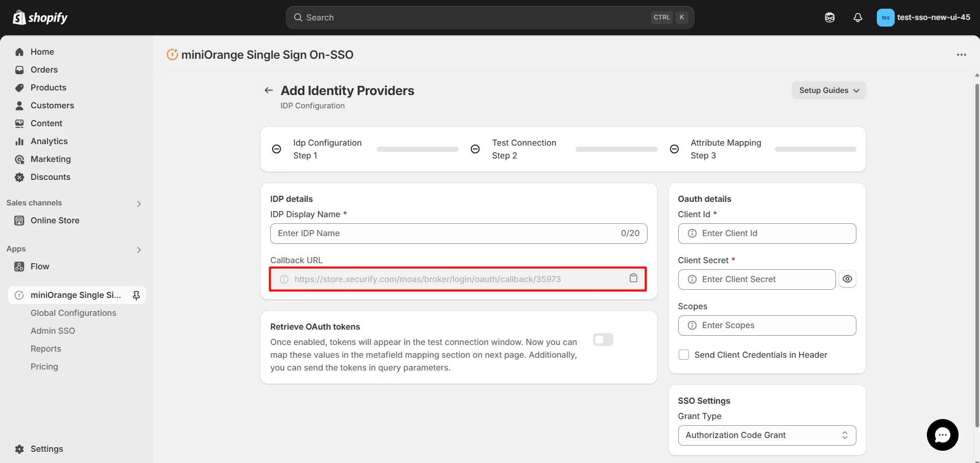
Task: Open the Flow app
Action: 40,266
